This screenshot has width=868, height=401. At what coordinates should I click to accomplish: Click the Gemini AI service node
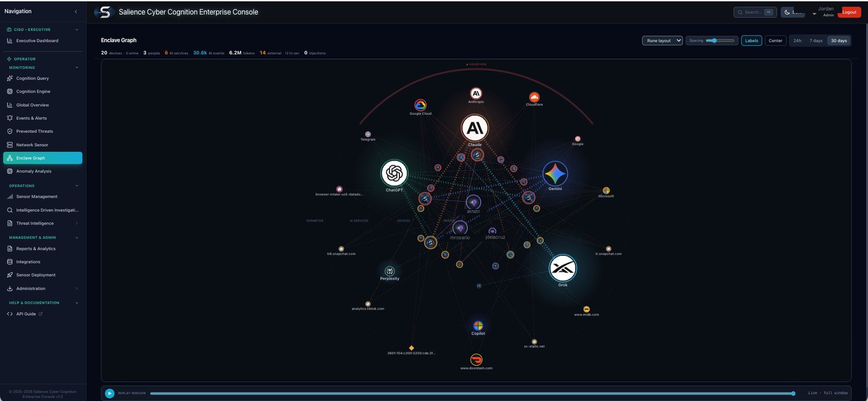coord(555,173)
